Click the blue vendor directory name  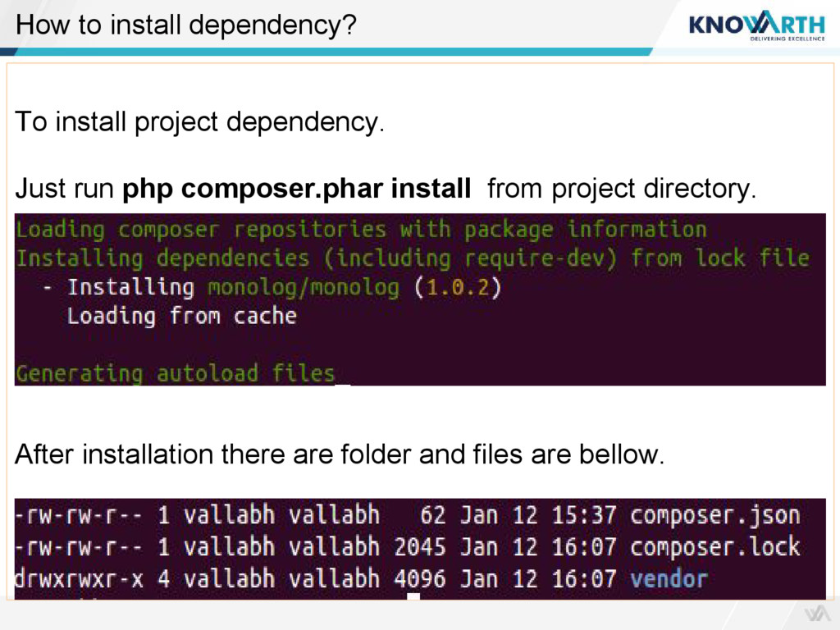pyautogui.click(x=669, y=579)
